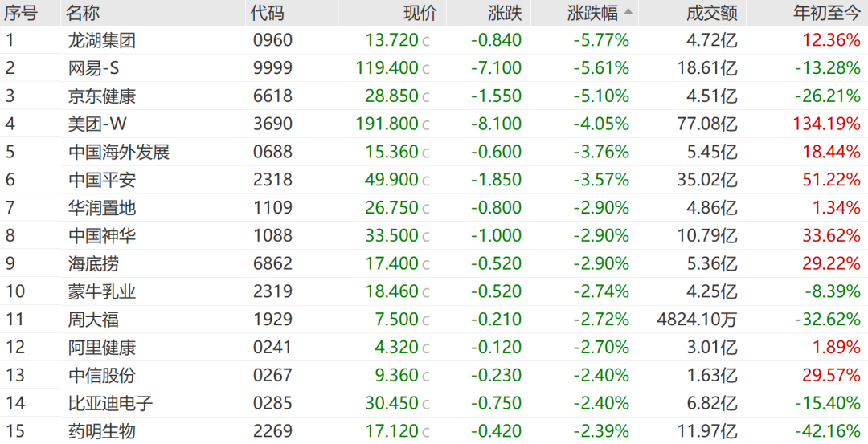Click the sort arrow beside 涨跌幅 header
This screenshot has height=444, width=868.
pyautogui.click(x=628, y=11)
